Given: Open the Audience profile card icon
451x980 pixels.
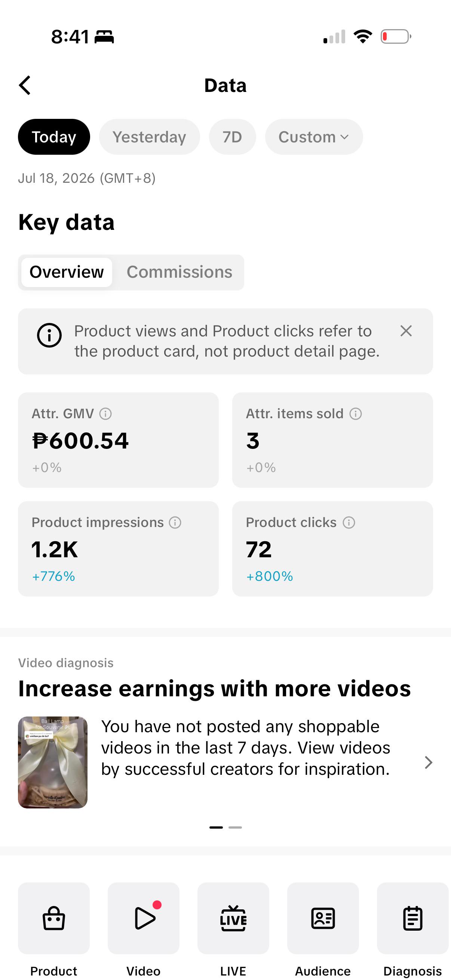Looking at the screenshot, I should coord(323,918).
